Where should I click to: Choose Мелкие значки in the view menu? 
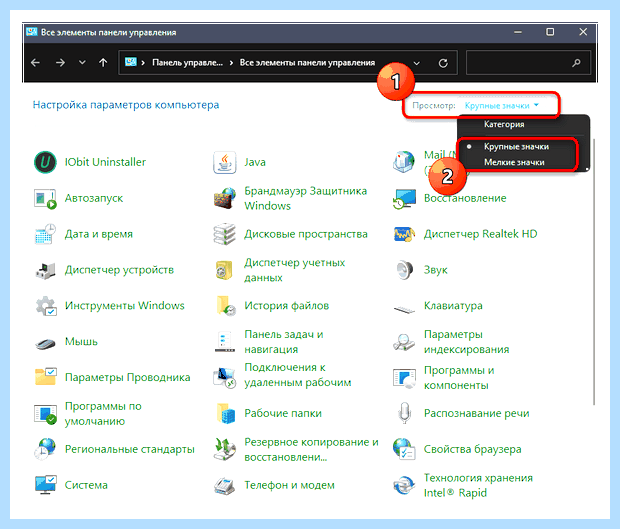coord(514,162)
